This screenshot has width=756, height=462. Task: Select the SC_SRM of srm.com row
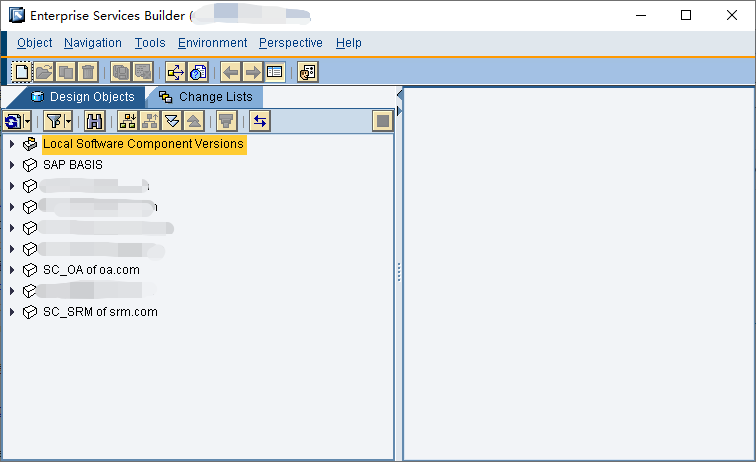coord(100,312)
